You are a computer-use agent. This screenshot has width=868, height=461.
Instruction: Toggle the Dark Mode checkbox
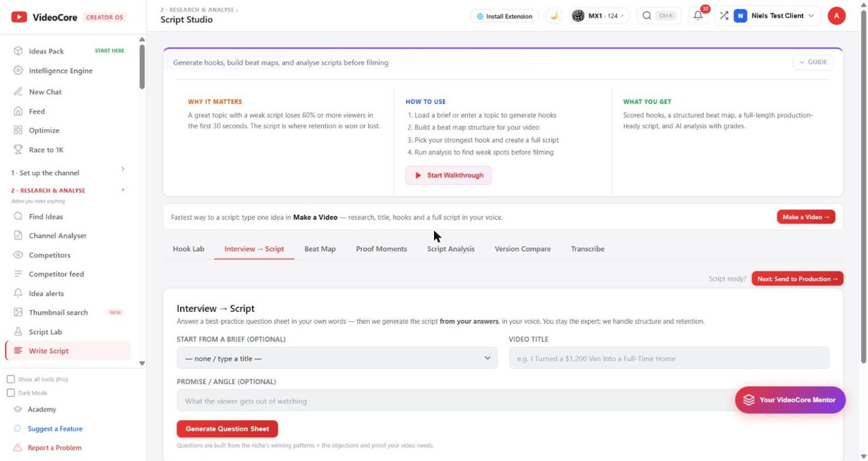[11, 393]
